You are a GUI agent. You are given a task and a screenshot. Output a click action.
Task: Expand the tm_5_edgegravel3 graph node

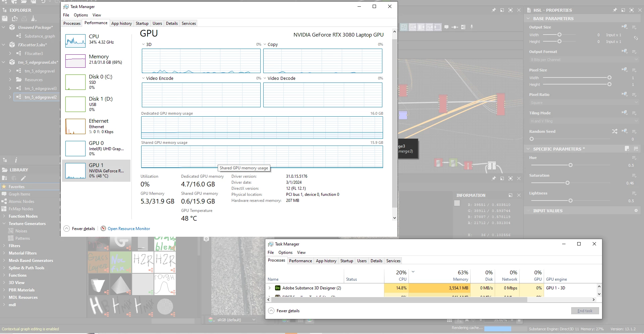[x=10, y=88]
